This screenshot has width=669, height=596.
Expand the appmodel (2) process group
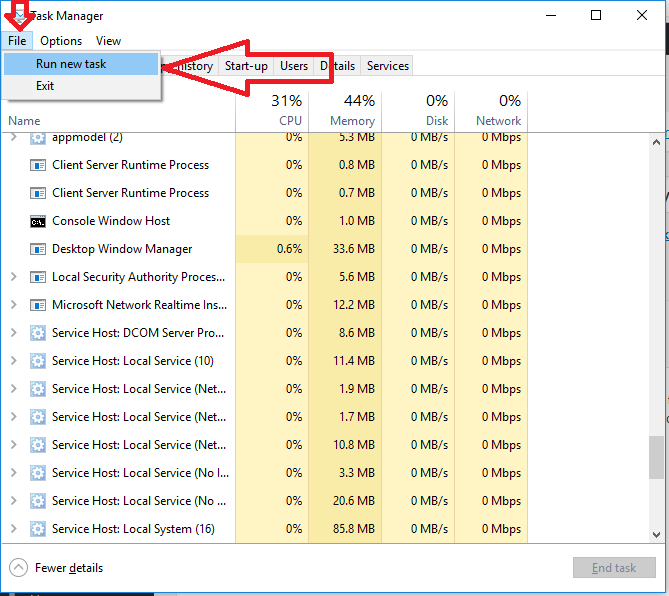tap(13, 137)
